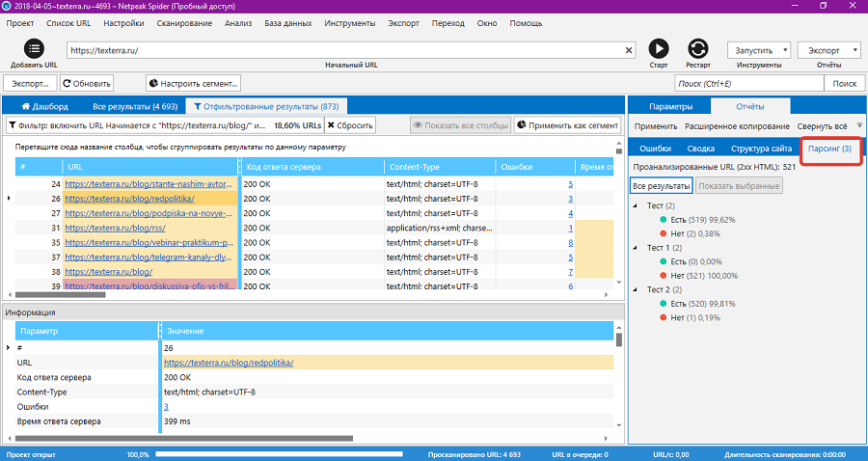
Task: Click the search field (Ctrl+E)
Action: coord(749,84)
